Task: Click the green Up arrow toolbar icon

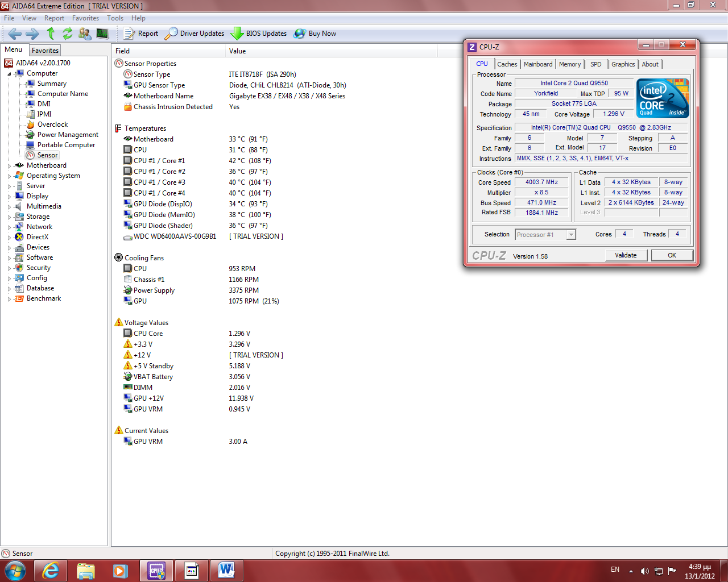Action: [x=51, y=34]
